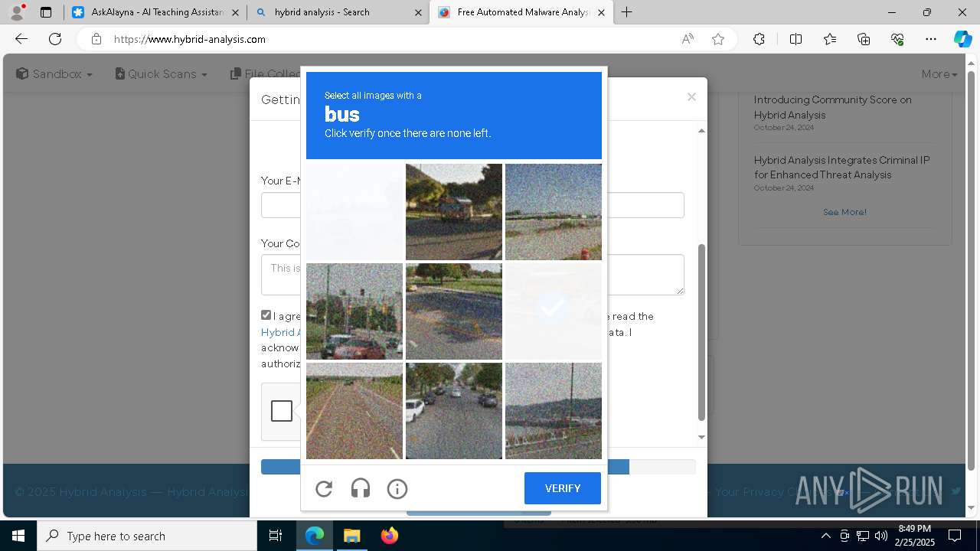Open a new browser tab
Viewport: 980px width, 551px height.
point(626,12)
